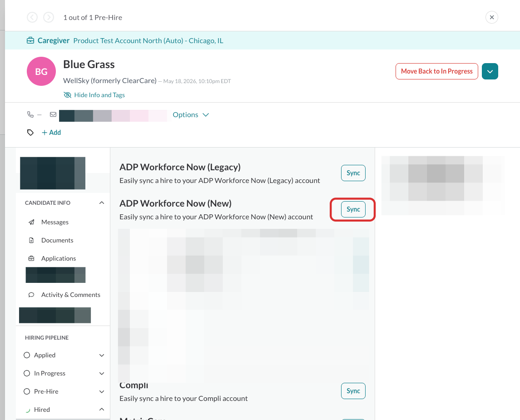Image resolution: width=520 pixels, height=420 pixels.
Task: Select the In Progress stage circle
Action: [x=27, y=373]
